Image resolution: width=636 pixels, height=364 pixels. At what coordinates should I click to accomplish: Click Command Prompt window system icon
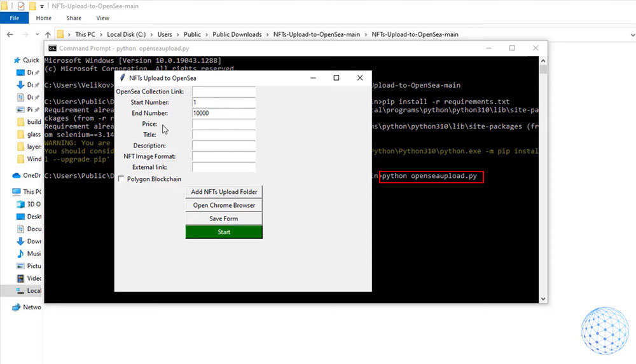pos(52,48)
